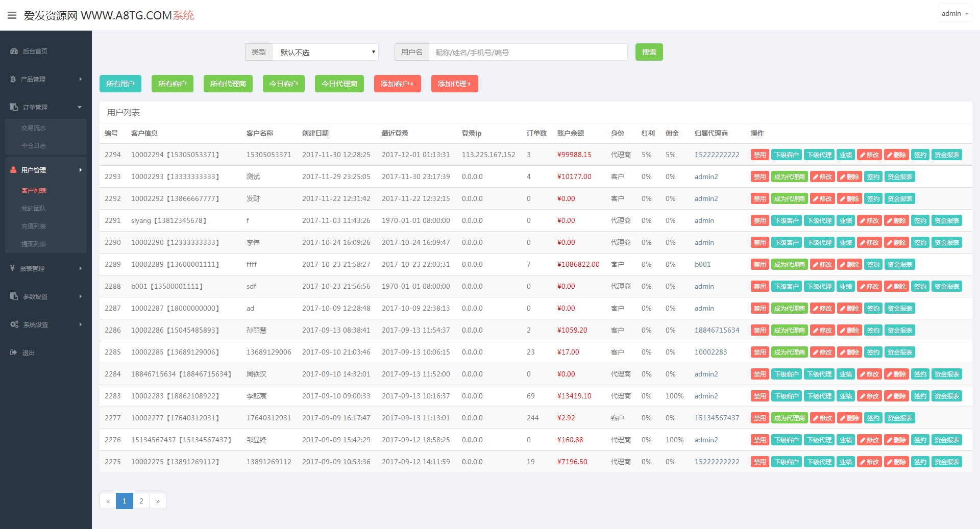This screenshot has height=529, width=980.
Task: Click the green 搜索 button
Action: (649, 52)
